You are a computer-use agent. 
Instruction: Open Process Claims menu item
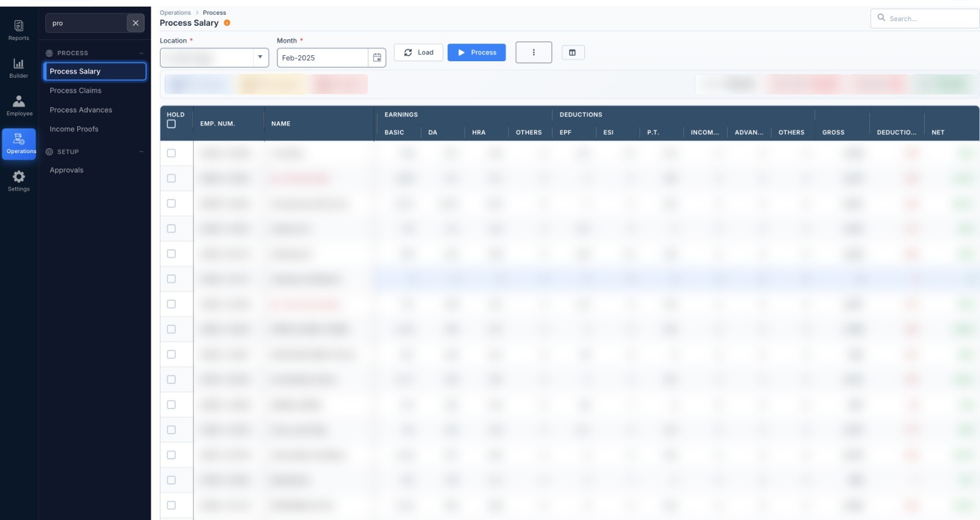pos(75,91)
